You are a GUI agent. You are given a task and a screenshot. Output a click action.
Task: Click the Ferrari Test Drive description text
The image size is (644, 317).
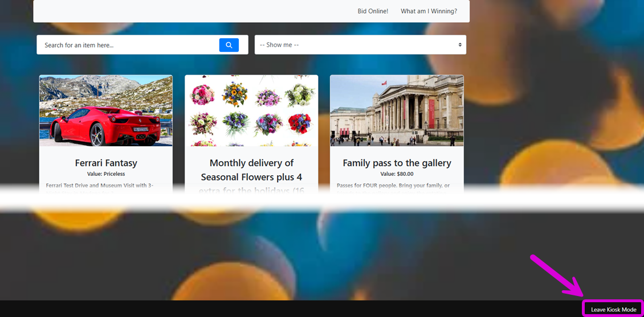100,186
